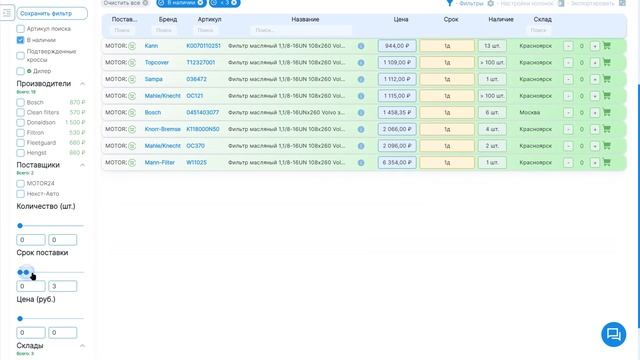Open info icon for Bosch row
Viewport: 640px width, 360px height.
[361, 113]
